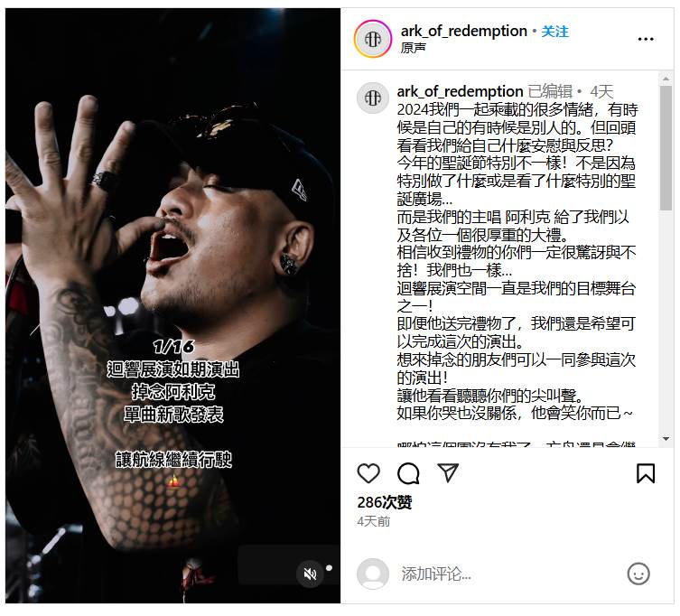680x616 pixels.
Task: Follow ark_of_redemption with the 关注 button
Action: pos(554,32)
